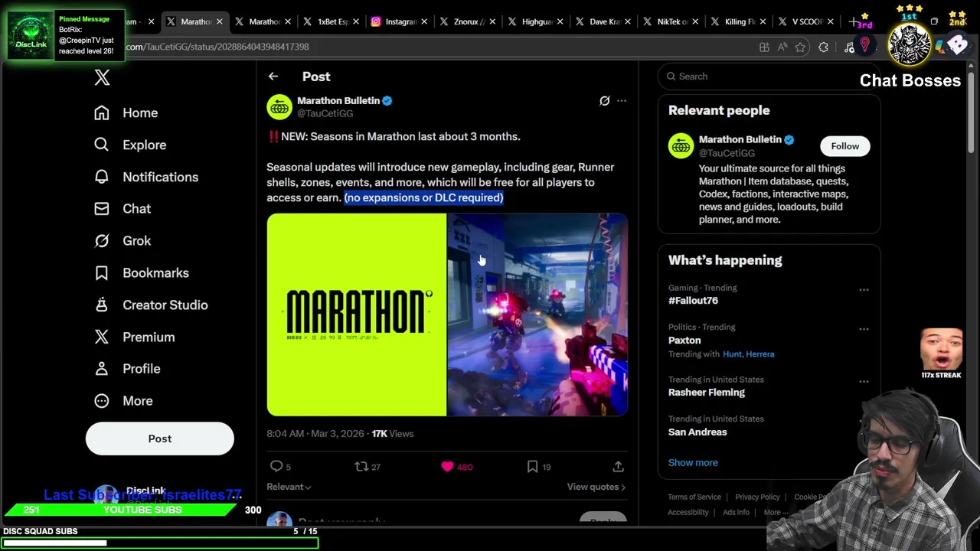This screenshot has height=551, width=980.
Task: Open the Marathon logo image in the post
Action: click(357, 315)
